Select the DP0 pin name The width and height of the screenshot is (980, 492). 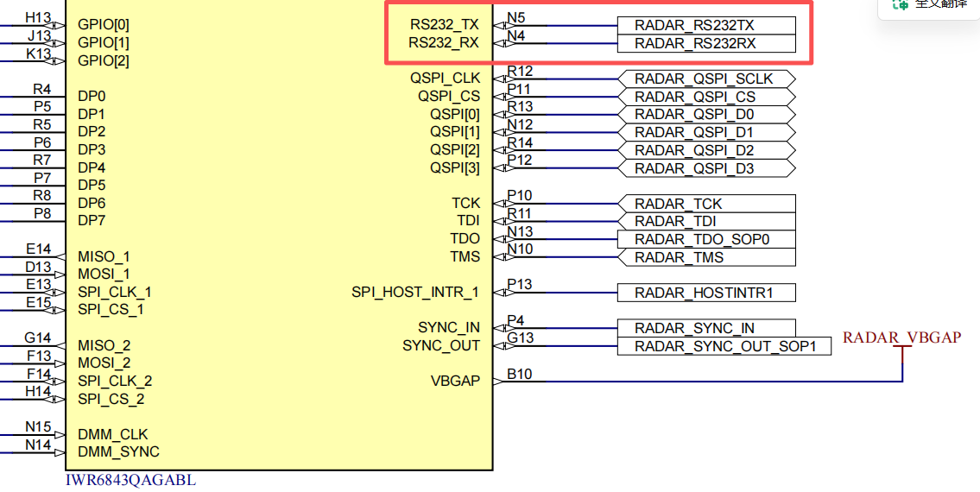coord(92,97)
